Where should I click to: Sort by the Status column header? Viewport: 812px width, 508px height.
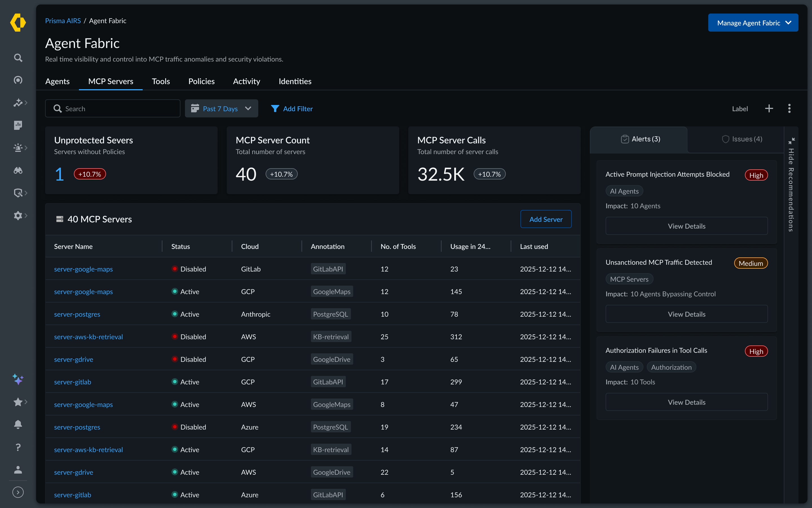(x=180, y=246)
